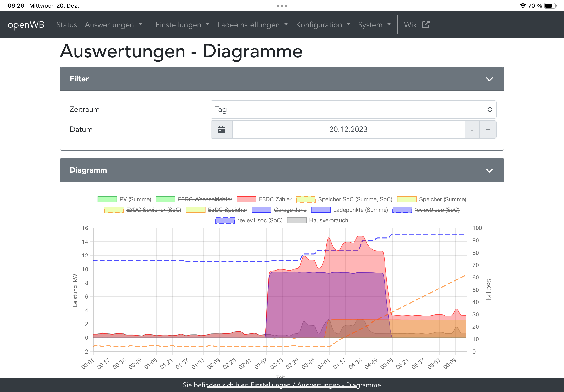The height and width of the screenshot is (392, 564).
Task: Collapse the Diagramm panel chevron
Action: (489, 170)
